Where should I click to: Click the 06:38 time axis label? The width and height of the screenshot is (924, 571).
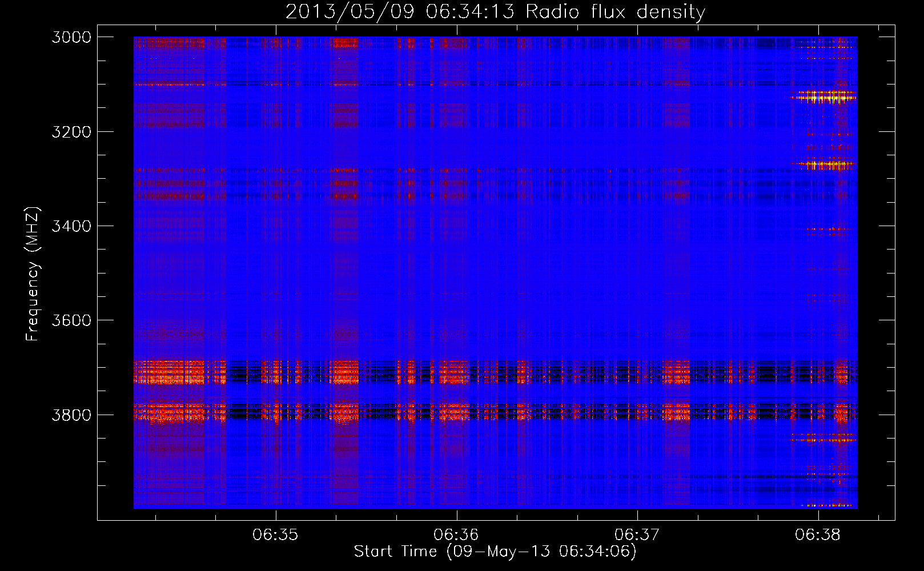coord(818,535)
